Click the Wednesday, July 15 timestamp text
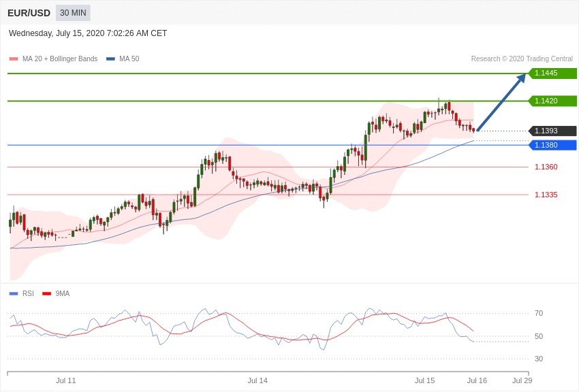 [x=88, y=33]
